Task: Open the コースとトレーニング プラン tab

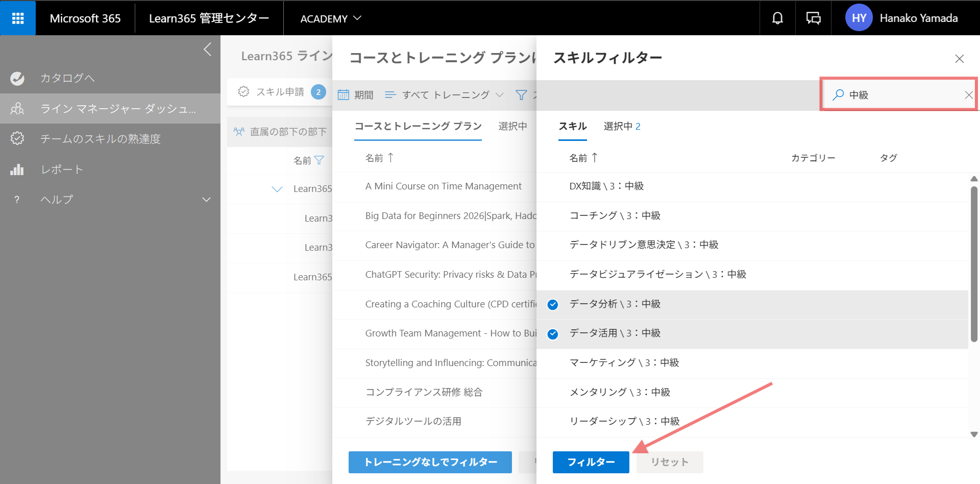Action: [418, 126]
